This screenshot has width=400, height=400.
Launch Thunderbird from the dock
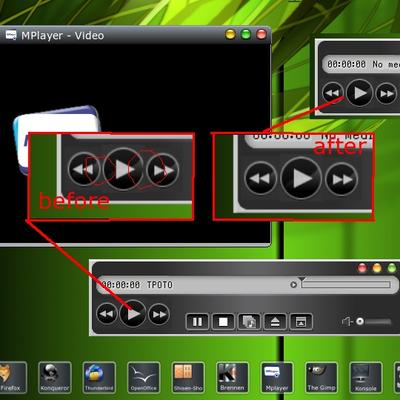point(99,378)
